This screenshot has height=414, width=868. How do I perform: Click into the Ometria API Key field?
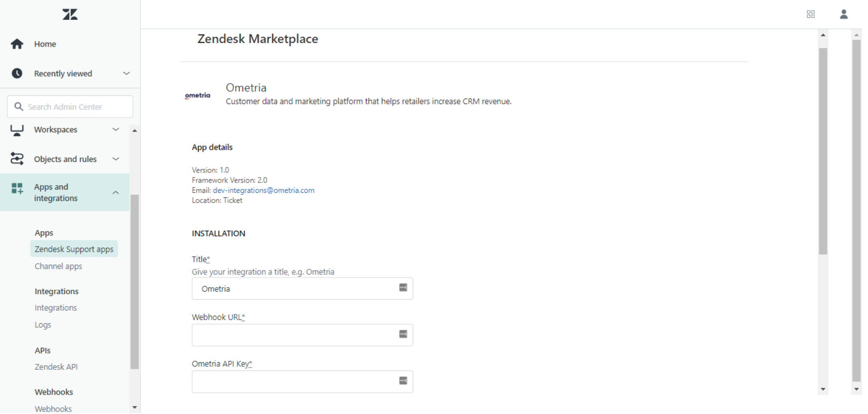(x=302, y=382)
